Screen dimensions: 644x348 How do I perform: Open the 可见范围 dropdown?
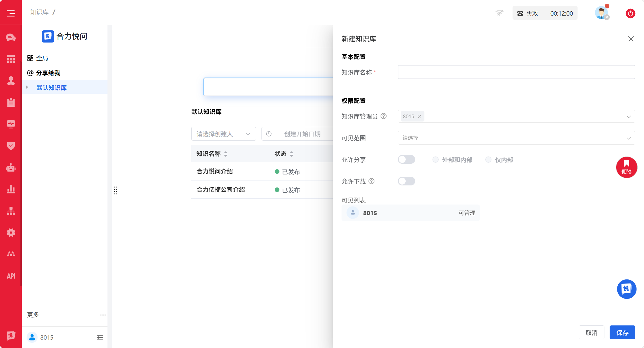[516, 138]
